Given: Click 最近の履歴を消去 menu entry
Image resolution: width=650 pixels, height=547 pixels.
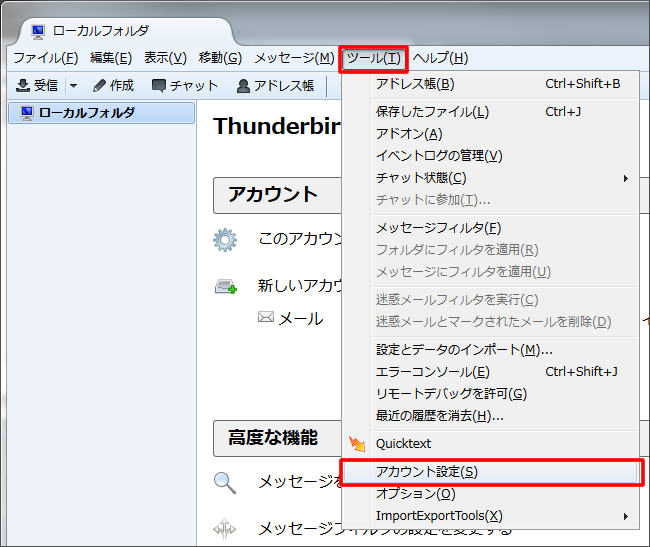Looking at the screenshot, I should pos(439,416).
